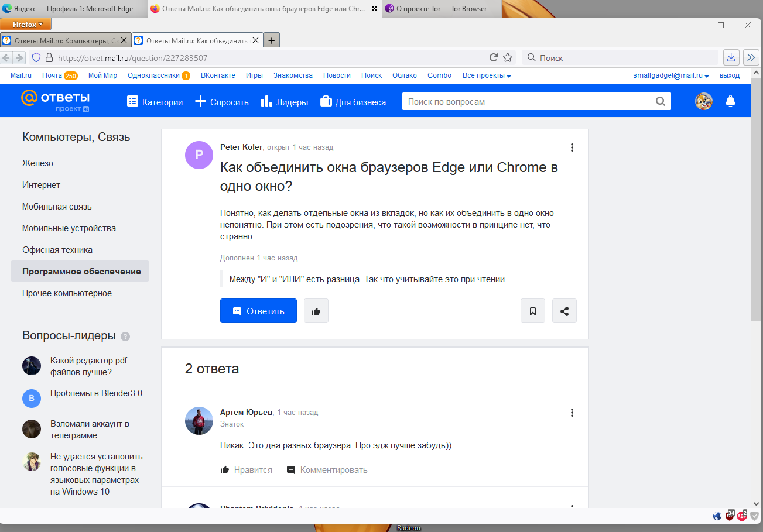The width and height of the screenshot is (763, 532).
Task: Click author name Peter Köler
Action: pyautogui.click(x=241, y=147)
